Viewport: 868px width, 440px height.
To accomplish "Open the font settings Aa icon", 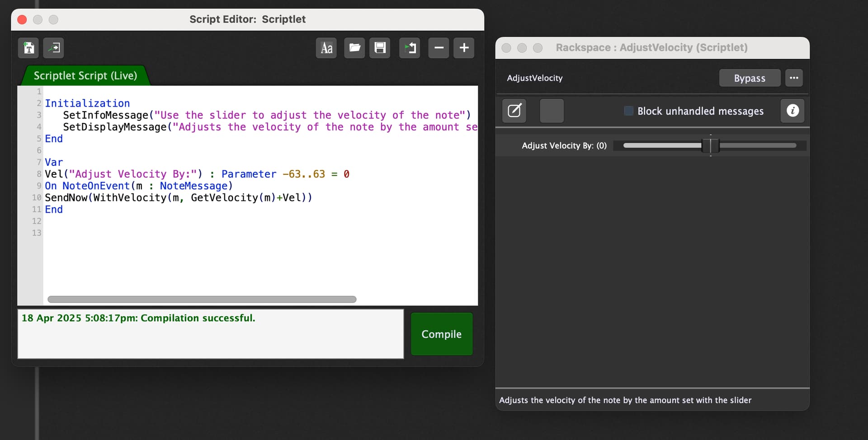I will (326, 48).
